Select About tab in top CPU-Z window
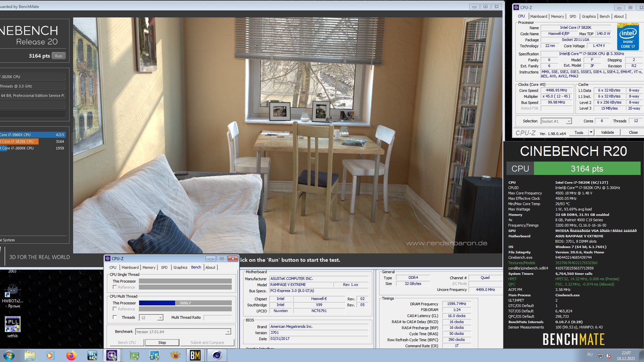This screenshot has width=644, height=362. click(x=619, y=16)
